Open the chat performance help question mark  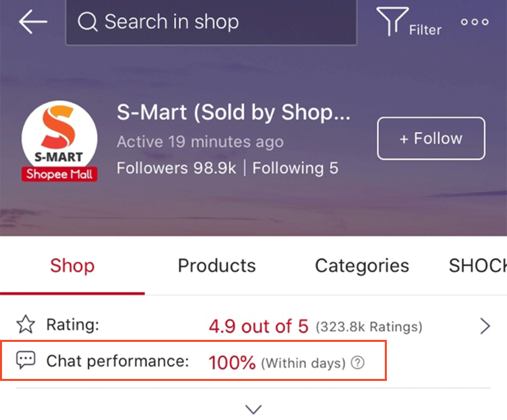(x=358, y=363)
